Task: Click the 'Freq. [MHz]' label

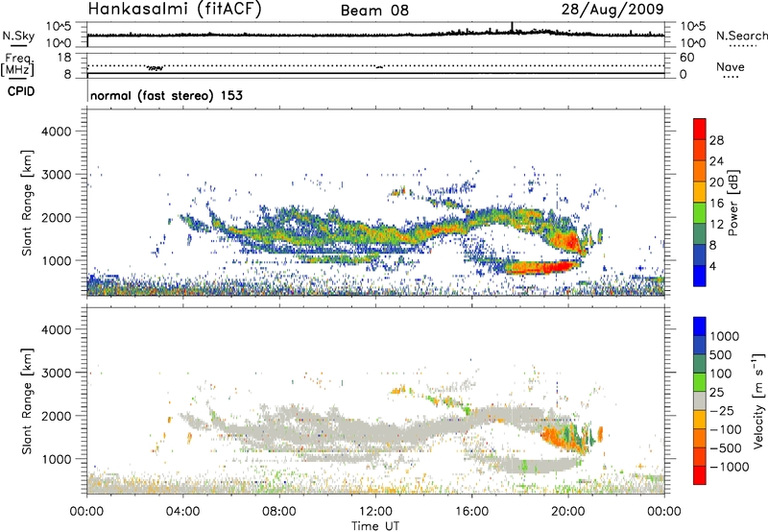Action: 18,64
